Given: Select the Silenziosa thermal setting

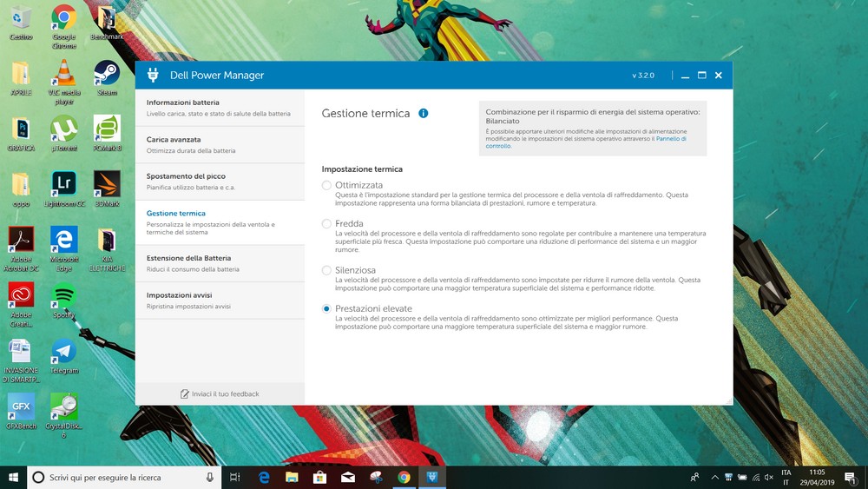Looking at the screenshot, I should click(x=326, y=270).
